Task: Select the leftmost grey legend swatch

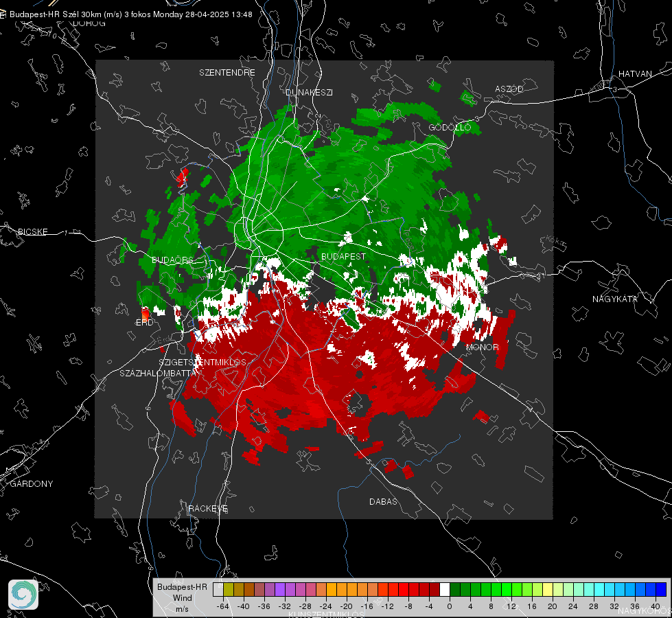Action: [218, 590]
